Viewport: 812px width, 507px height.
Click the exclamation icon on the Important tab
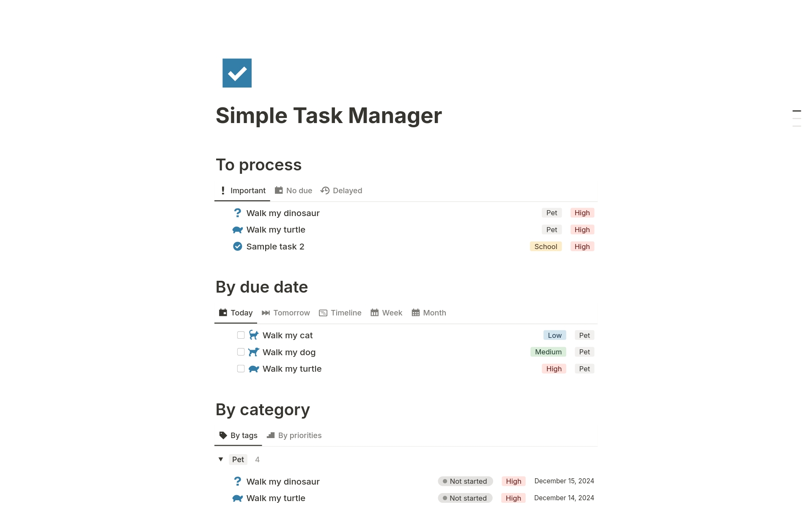(x=223, y=190)
